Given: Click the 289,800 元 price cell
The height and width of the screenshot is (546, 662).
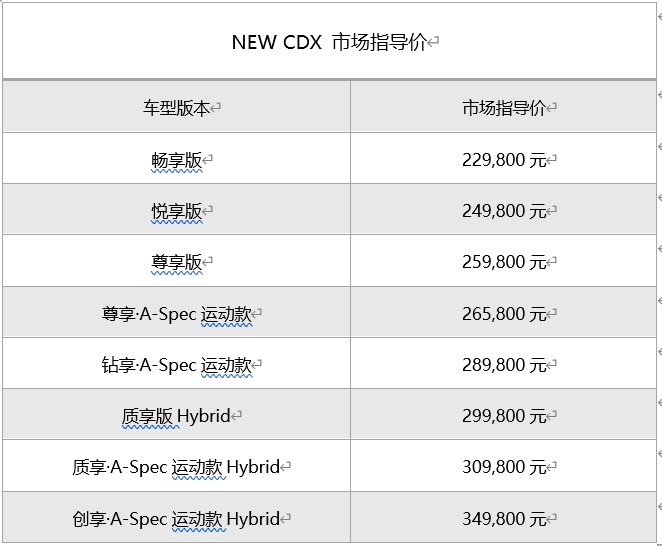Looking at the screenshot, I should tap(503, 364).
